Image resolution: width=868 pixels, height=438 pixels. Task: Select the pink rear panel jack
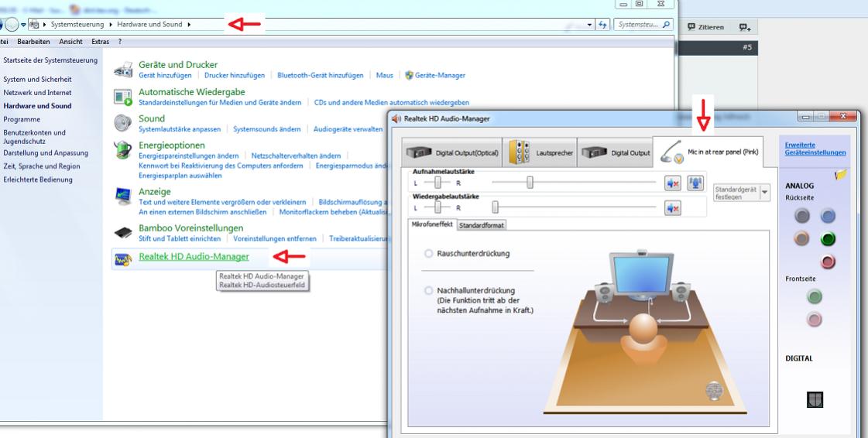828,261
